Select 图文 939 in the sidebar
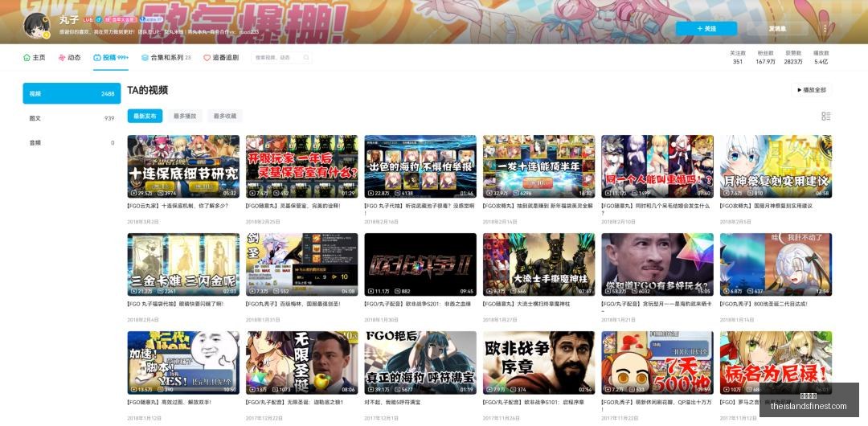This screenshot has width=868, height=426. coord(72,118)
